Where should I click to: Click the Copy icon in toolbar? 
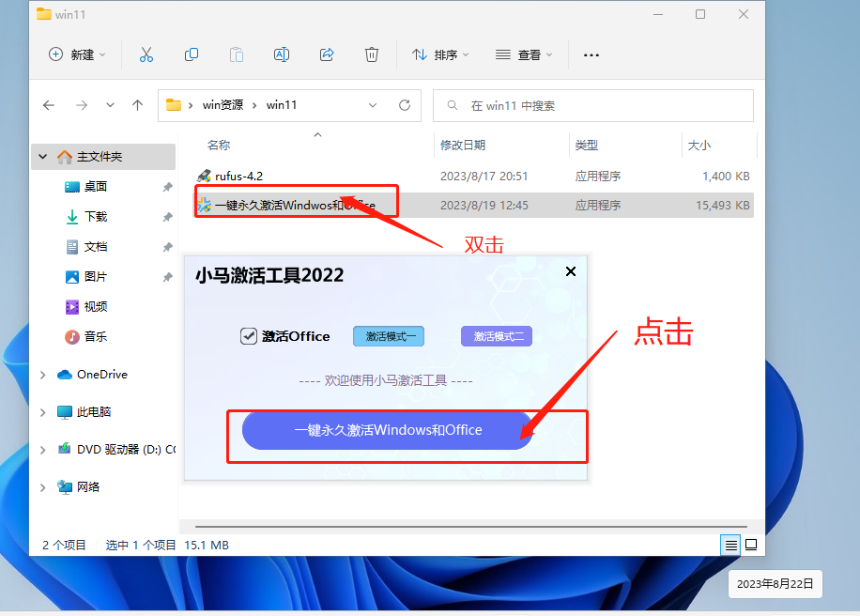[x=192, y=54]
